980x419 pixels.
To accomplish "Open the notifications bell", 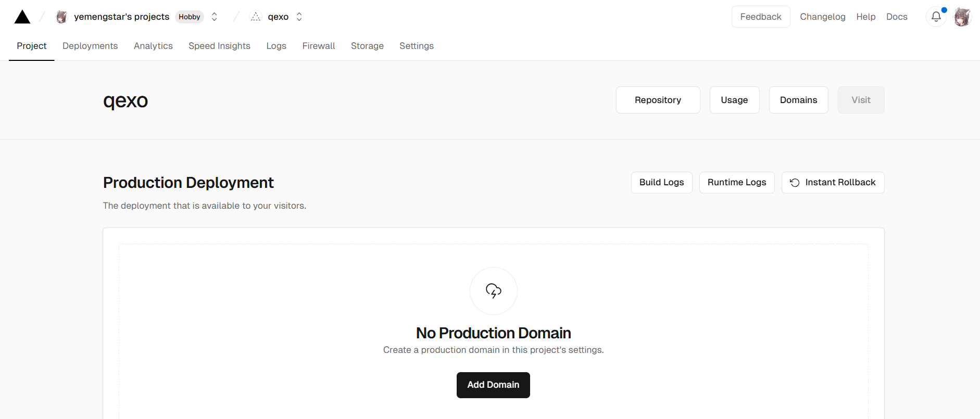I will [936, 17].
